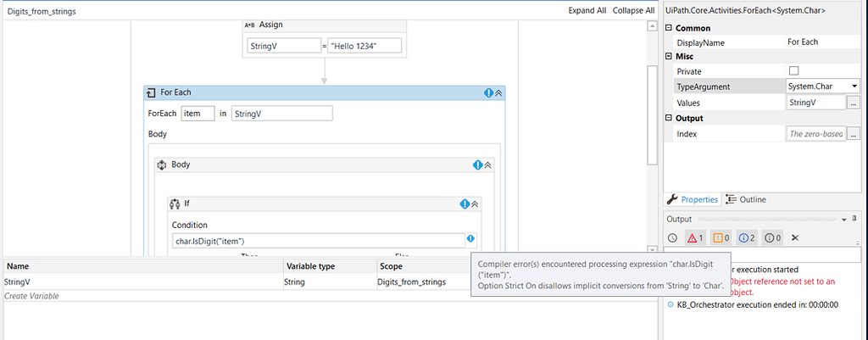Click the For Each validation error icon
Viewport: 868px width, 340px height.
[488, 92]
